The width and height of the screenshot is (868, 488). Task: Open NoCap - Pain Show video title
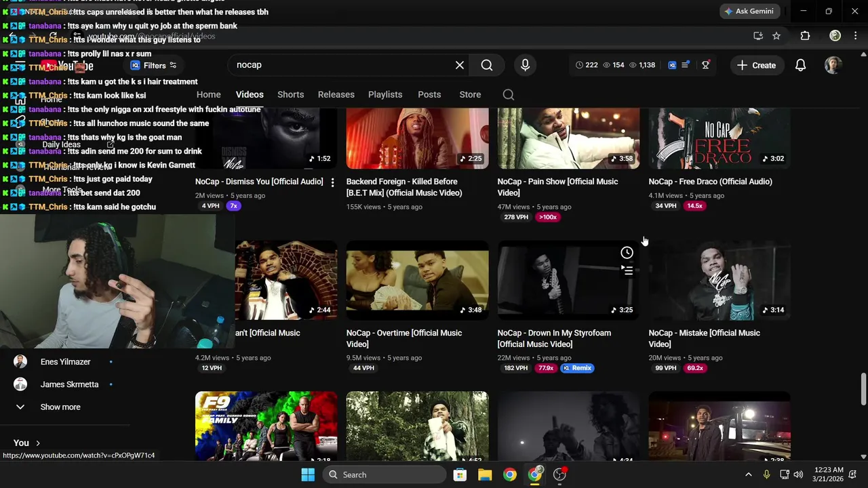pyautogui.click(x=557, y=187)
